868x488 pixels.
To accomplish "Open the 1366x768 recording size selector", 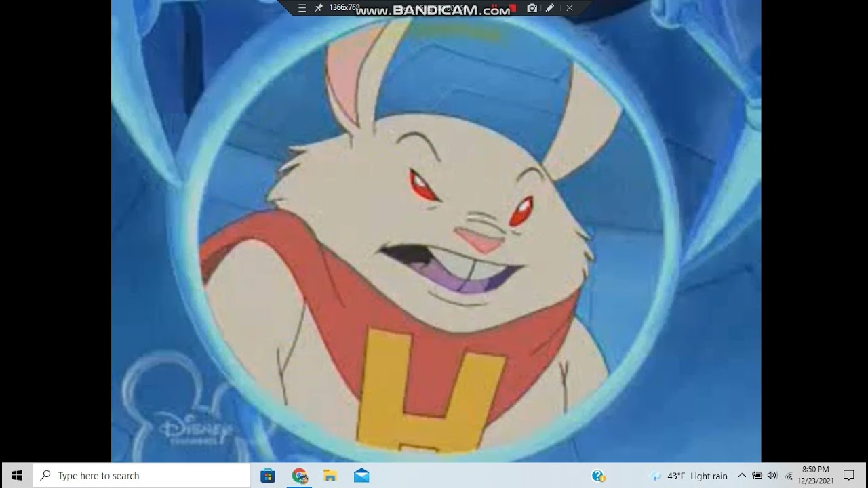I will [344, 8].
